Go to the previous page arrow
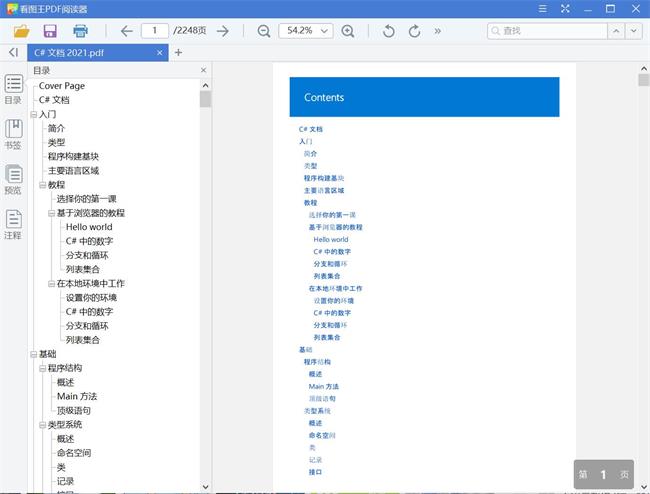This screenshot has width=650, height=494. [126, 31]
